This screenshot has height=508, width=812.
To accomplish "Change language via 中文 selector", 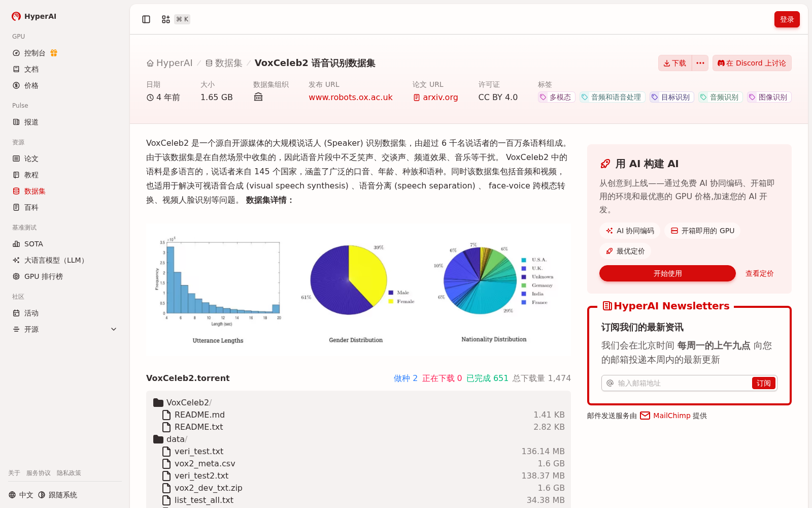I will pyautogui.click(x=21, y=495).
